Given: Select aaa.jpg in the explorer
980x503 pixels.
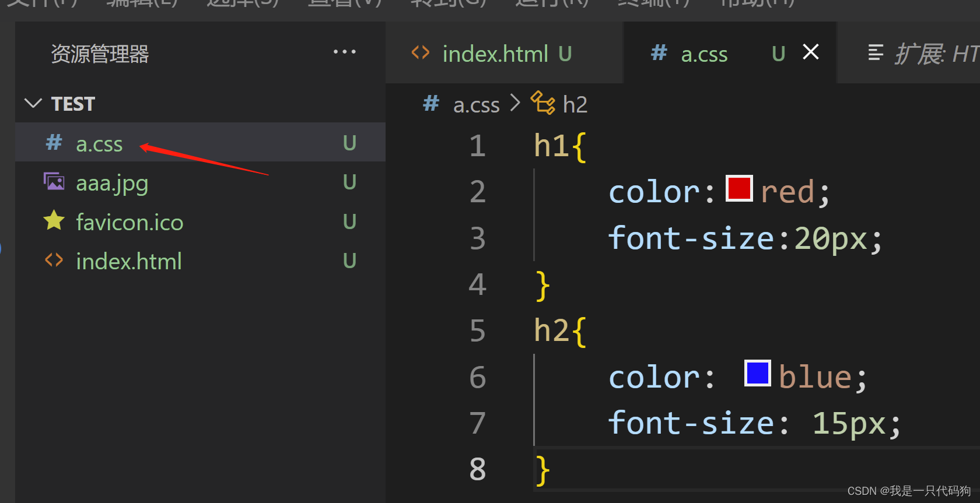Looking at the screenshot, I should point(200,182).
